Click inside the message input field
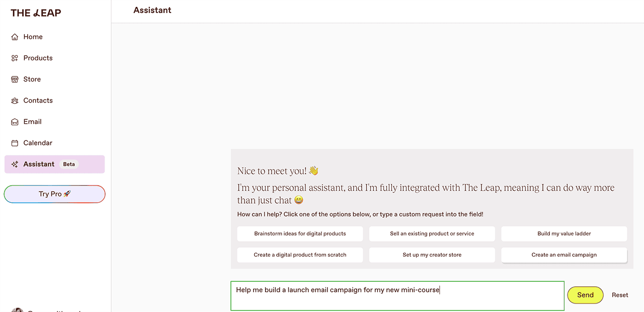644x312 pixels. click(397, 295)
